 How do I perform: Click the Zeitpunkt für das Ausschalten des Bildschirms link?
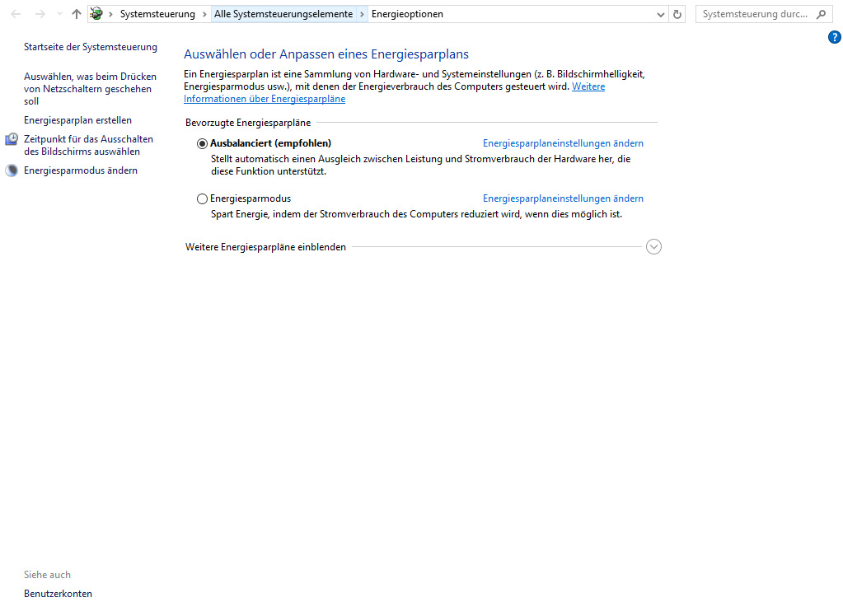(x=88, y=145)
